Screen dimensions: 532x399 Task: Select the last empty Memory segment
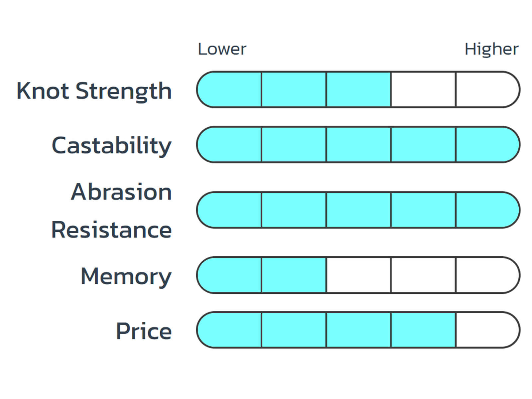(x=488, y=275)
